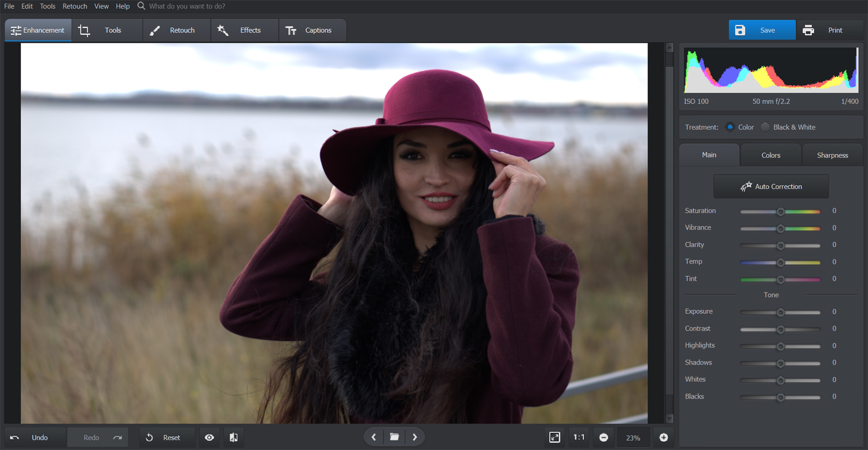
Task: Click the Saturation slider handle
Action: pos(780,211)
